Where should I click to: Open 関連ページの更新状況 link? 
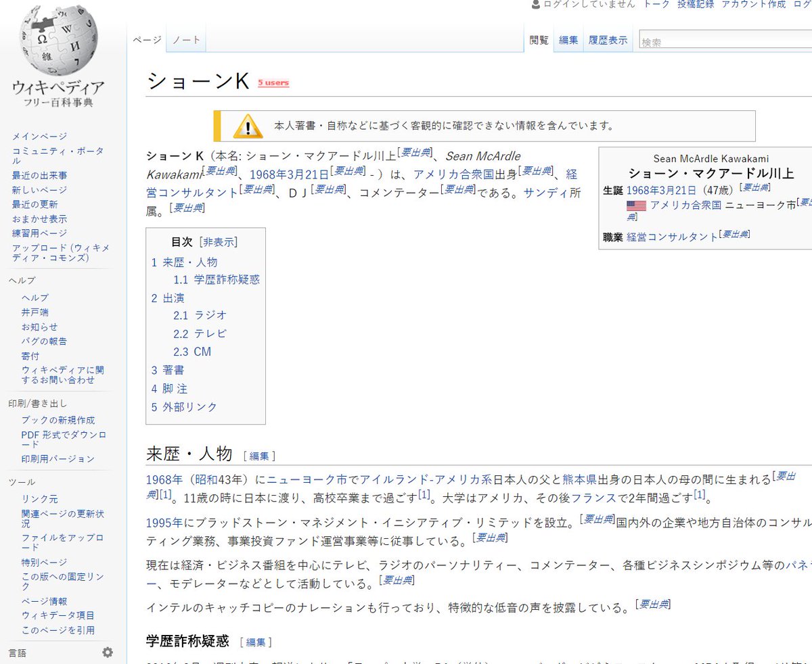63,519
